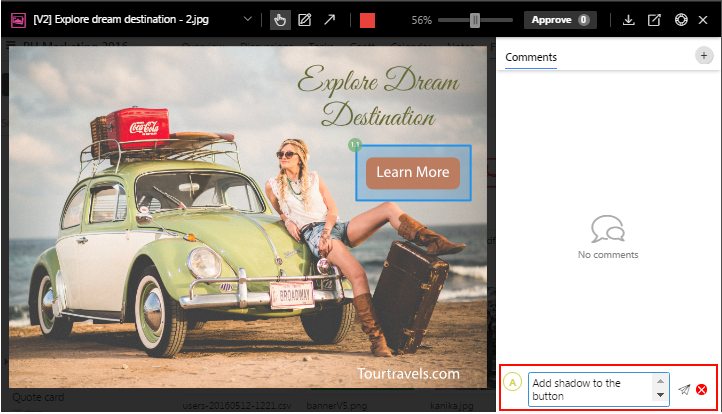This screenshot has width=722, height=414.
Task: Click the Approve button
Action: point(560,20)
